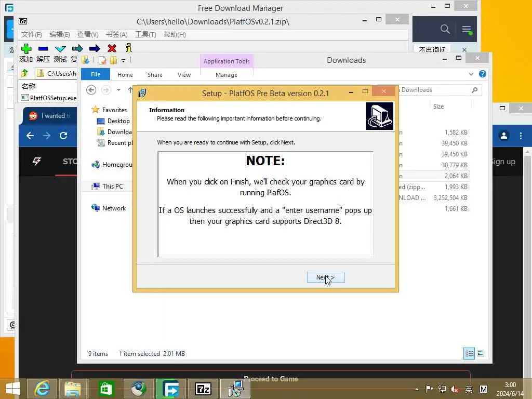This screenshot has width=532, height=399.
Task: Click the 7-Zip Info yellow i icon
Action: (x=129, y=48)
